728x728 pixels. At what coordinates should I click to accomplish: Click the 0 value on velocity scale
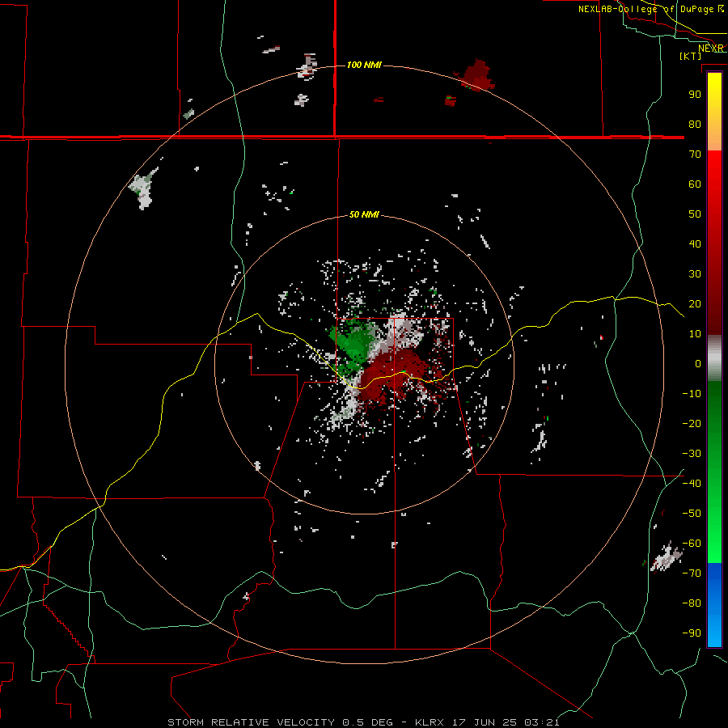coord(698,363)
